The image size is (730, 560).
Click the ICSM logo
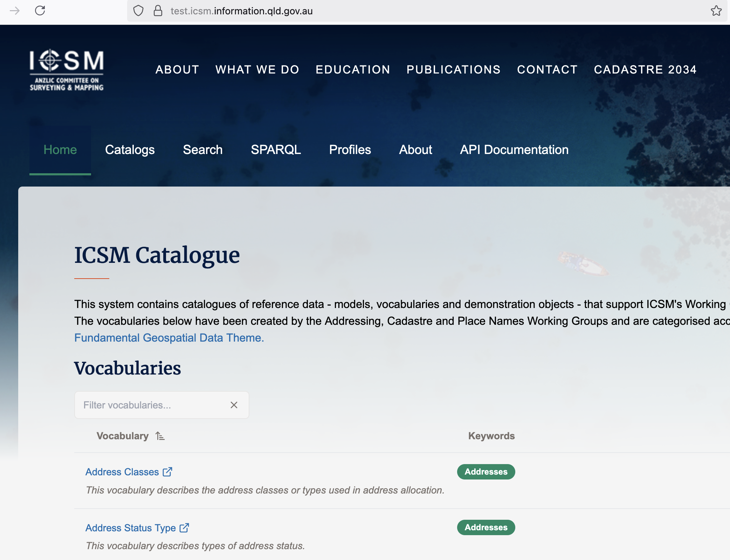(x=67, y=70)
